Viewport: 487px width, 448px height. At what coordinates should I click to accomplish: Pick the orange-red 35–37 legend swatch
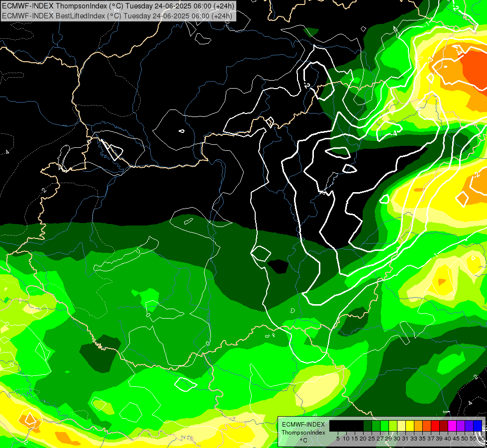pos(427,426)
